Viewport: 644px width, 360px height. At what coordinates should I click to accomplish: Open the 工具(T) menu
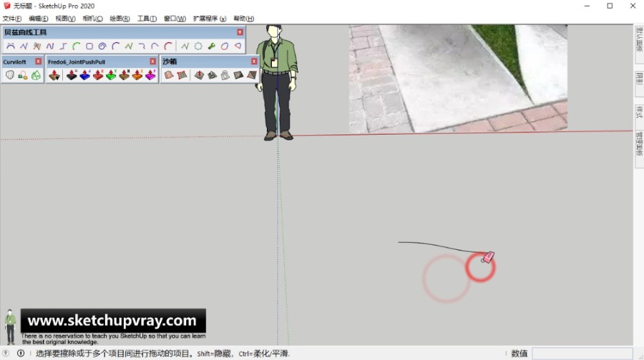[x=147, y=19]
